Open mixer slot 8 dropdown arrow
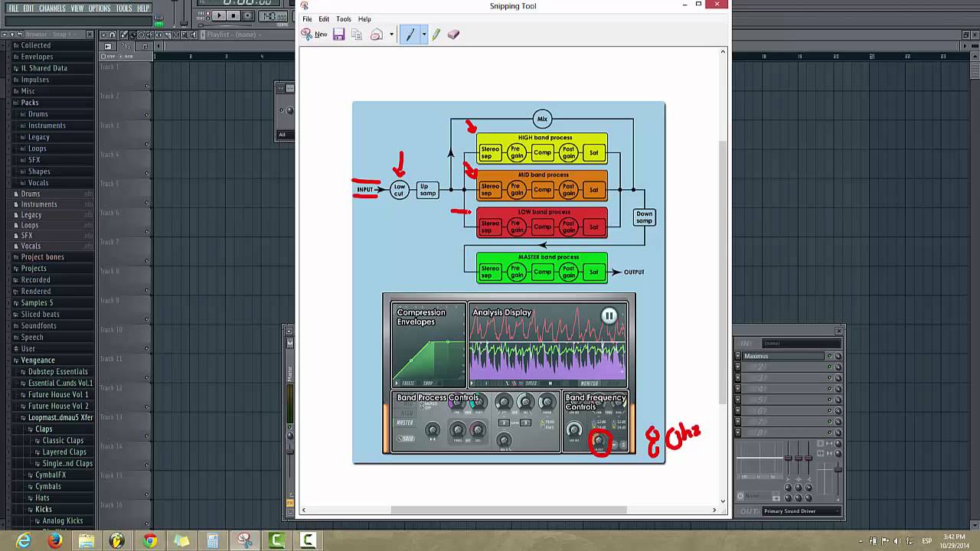This screenshot has height=551, width=980. [x=738, y=432]
